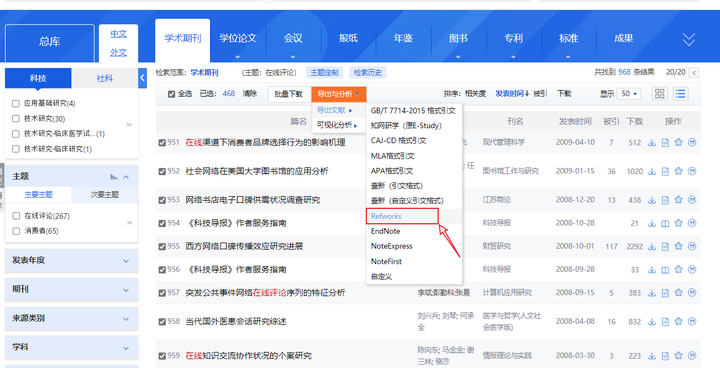Image resolution: width=720 pixels, height=368 pixels.
Task: Download the article in row 951
Action: coord(652,142)
